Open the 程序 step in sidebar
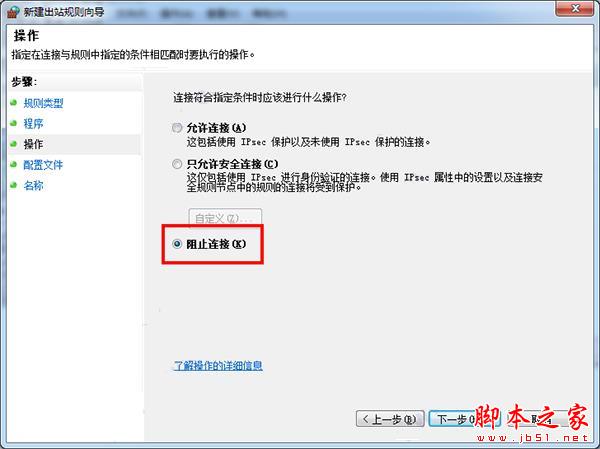Viewport: 600px width, 449px height. pos(33,124)
